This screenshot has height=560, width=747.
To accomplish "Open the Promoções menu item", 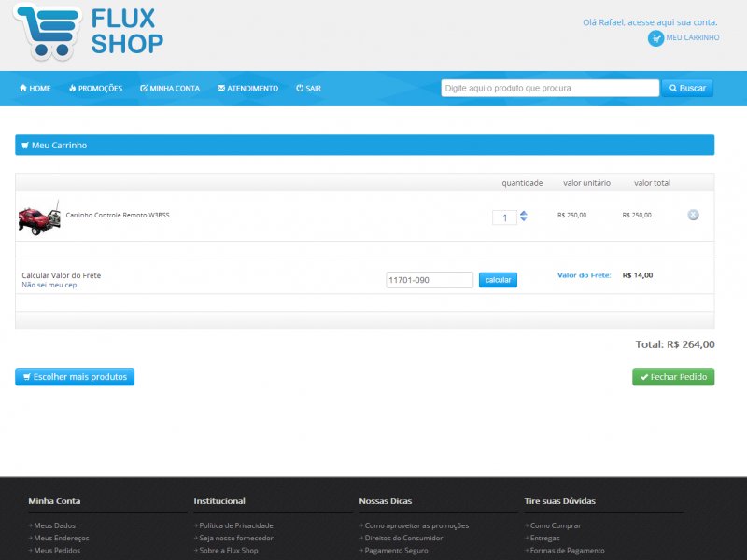I will click(96, 88).
